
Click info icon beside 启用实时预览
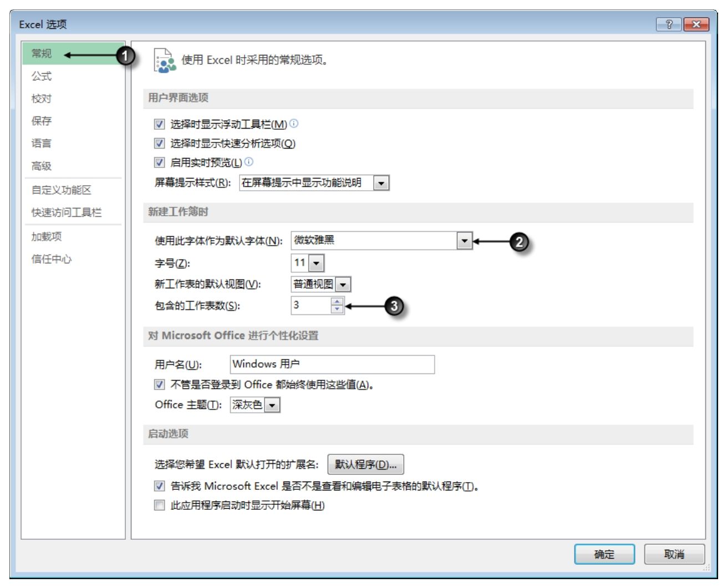pos(249,162)
